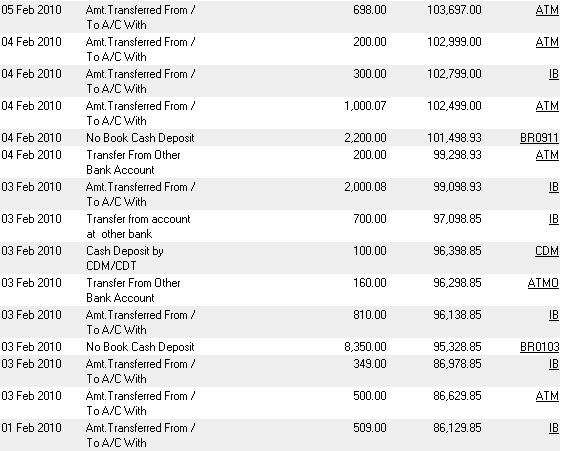Image resolution: width=561 pixels, height=451 pixels.
Task: Select the 8,350.00 No Book Cash Deposit row
Action: click(280, 347)
